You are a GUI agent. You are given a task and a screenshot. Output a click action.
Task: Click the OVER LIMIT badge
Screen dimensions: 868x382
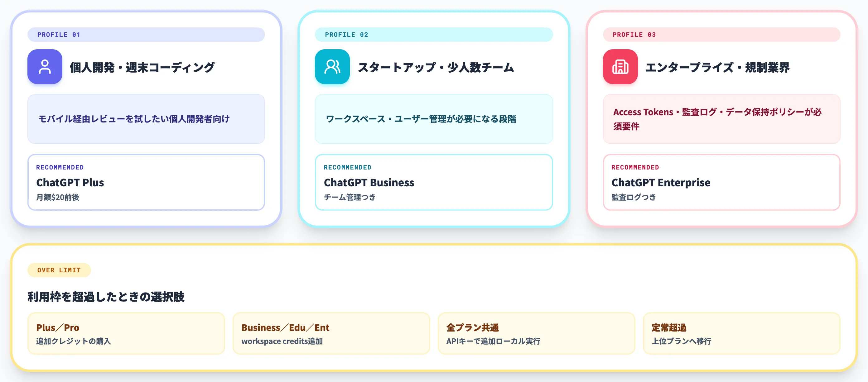(59, 270)
